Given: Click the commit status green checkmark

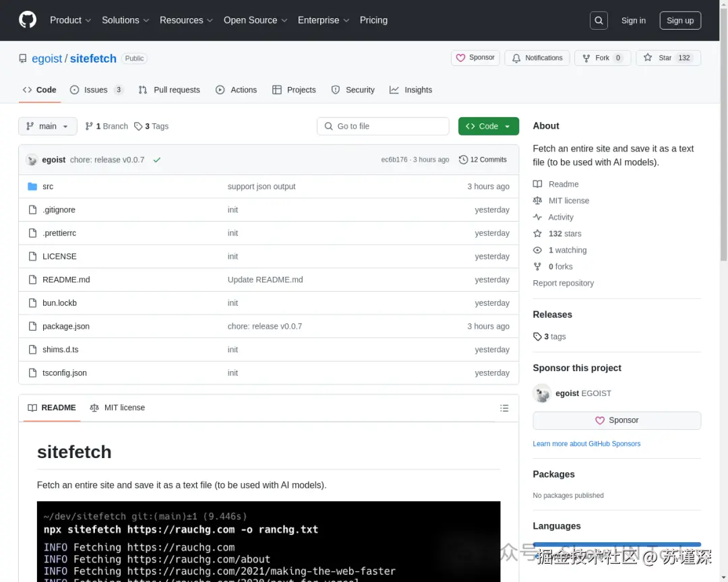Looking at the screenshot, I should pos(157,160).
